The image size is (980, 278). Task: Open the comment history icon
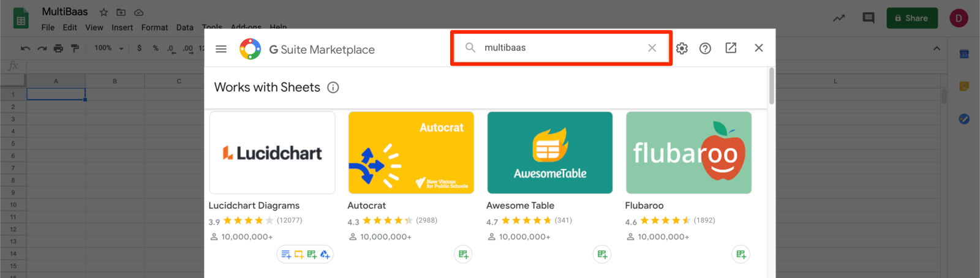pos(868,18)
